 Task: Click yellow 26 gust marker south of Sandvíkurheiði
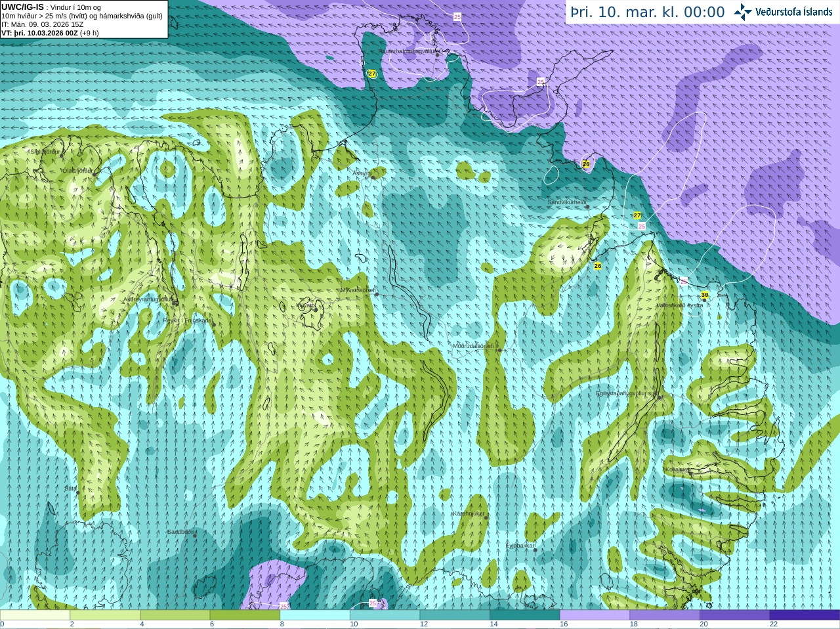[x=597, y=266]
